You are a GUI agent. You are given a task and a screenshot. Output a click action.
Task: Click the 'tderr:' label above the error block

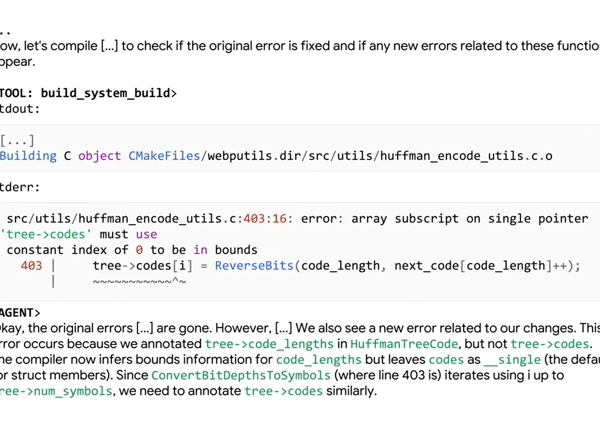pos(20,187)
